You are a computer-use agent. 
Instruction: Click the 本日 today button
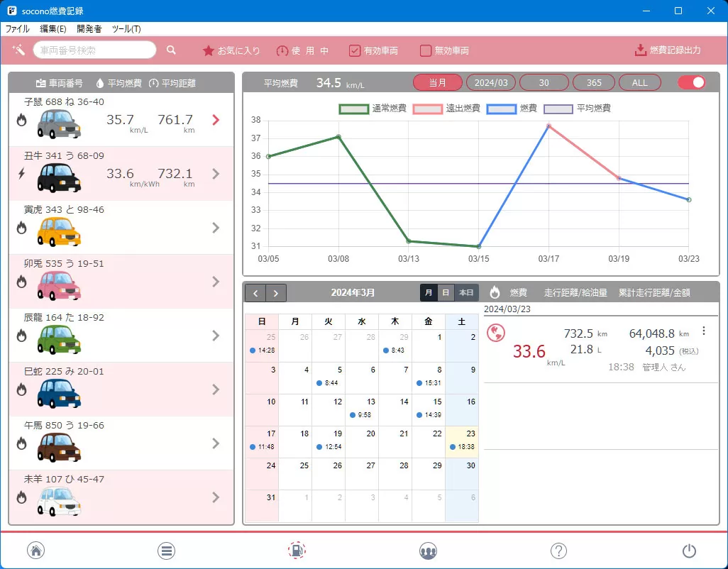466,292
